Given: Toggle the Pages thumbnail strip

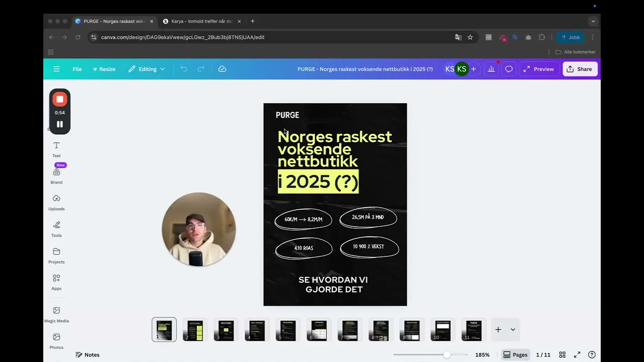Looking at the screenshot, I should click(x=515, y=355).
